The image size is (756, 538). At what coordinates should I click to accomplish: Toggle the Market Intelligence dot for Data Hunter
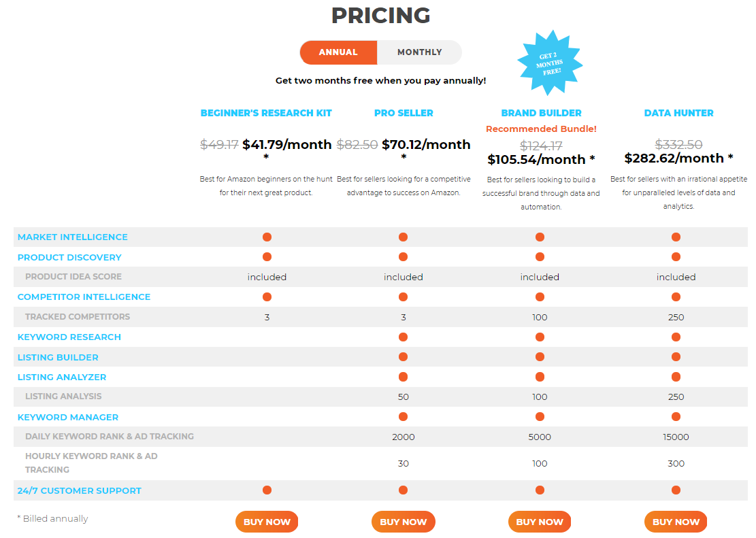click(x=676, y=237)
